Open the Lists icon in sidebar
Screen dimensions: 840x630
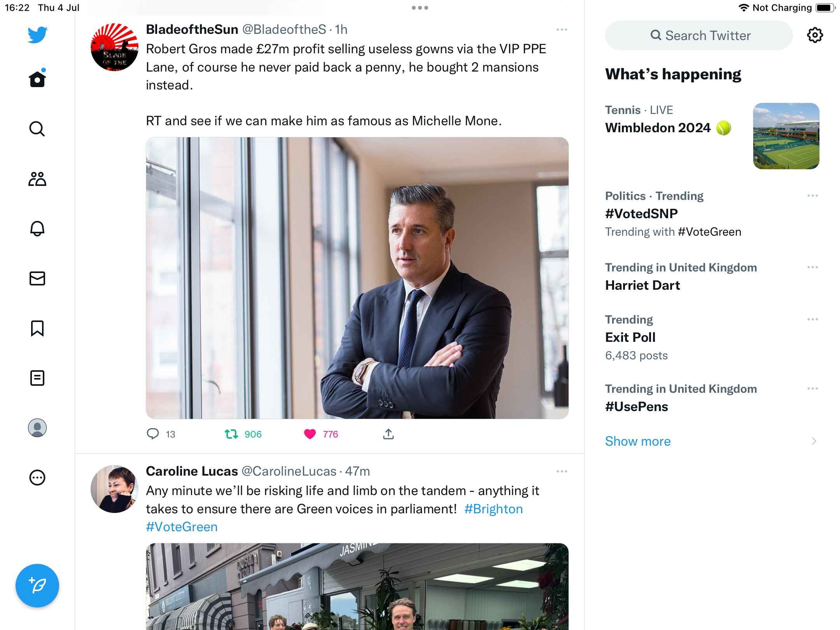click(x=37, y=378)
